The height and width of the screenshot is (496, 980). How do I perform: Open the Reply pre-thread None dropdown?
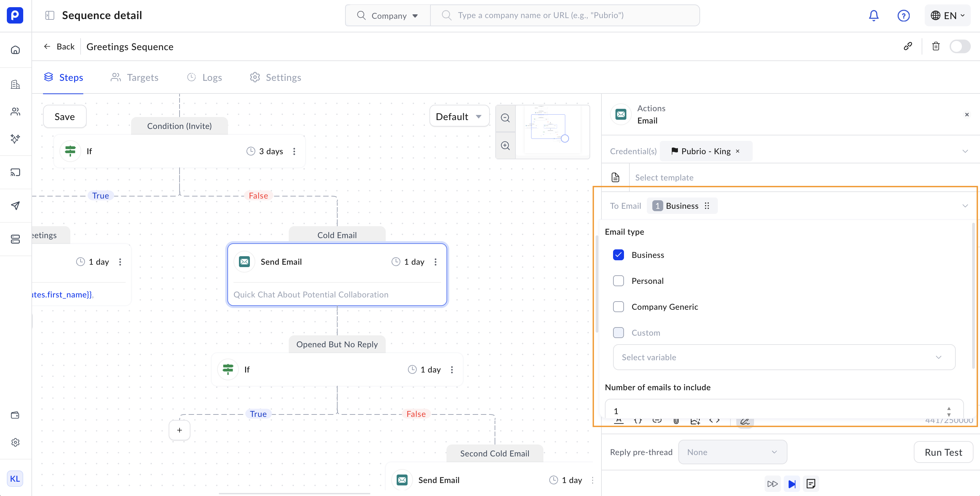click(x=732, y=452)
